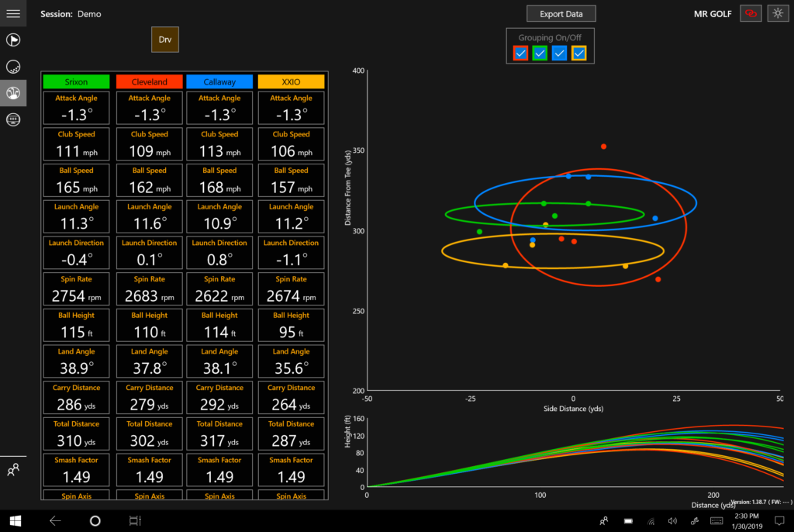Select Callaway Spin Rate 2622 rpm cell

[219, 288]
